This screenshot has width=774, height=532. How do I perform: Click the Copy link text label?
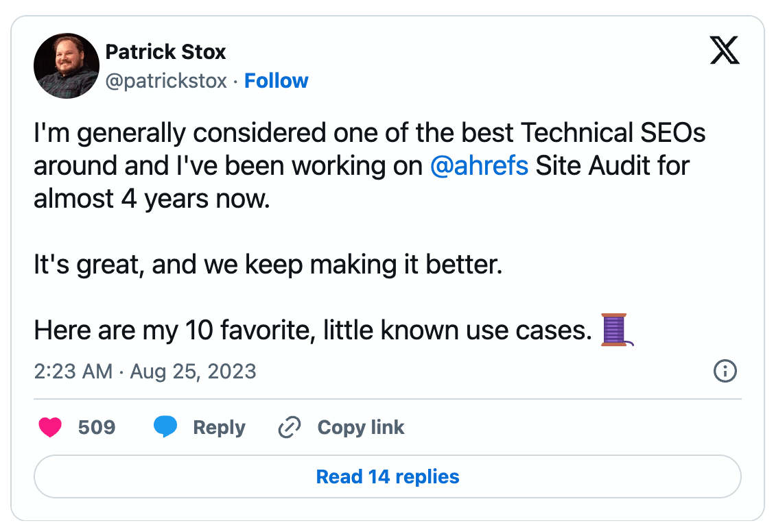(x=361, y=428)
